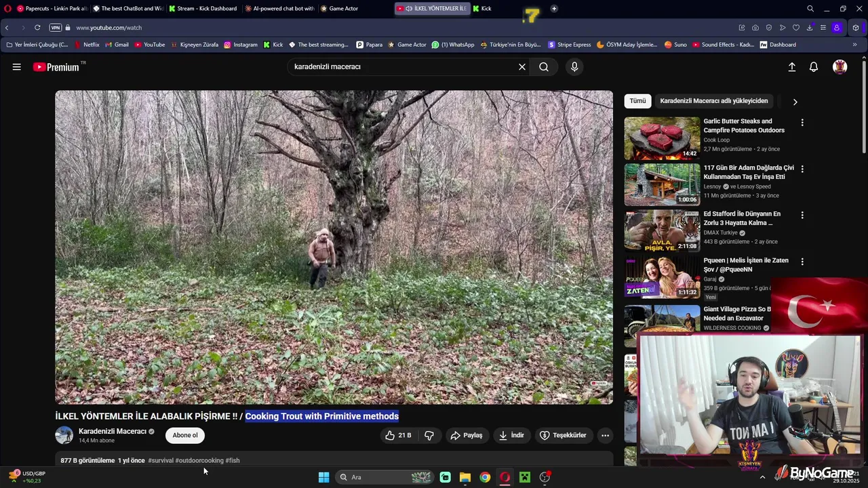Open the YouTube upload/create icon
Image resolution: width=868 pixels, height=488 pixels.
[x=791, y=66]
